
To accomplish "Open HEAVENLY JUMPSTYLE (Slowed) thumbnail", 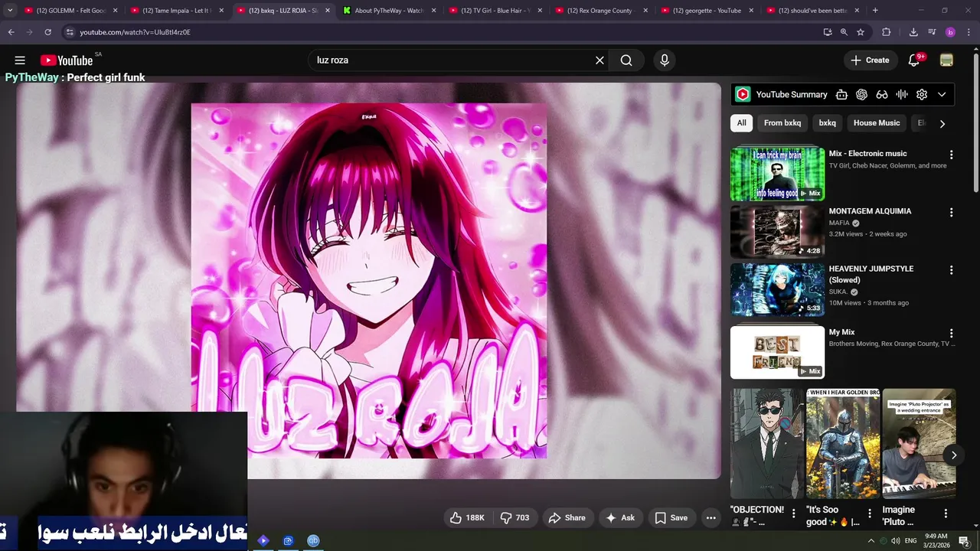I will pyautogui.click(x=777, y=290).
